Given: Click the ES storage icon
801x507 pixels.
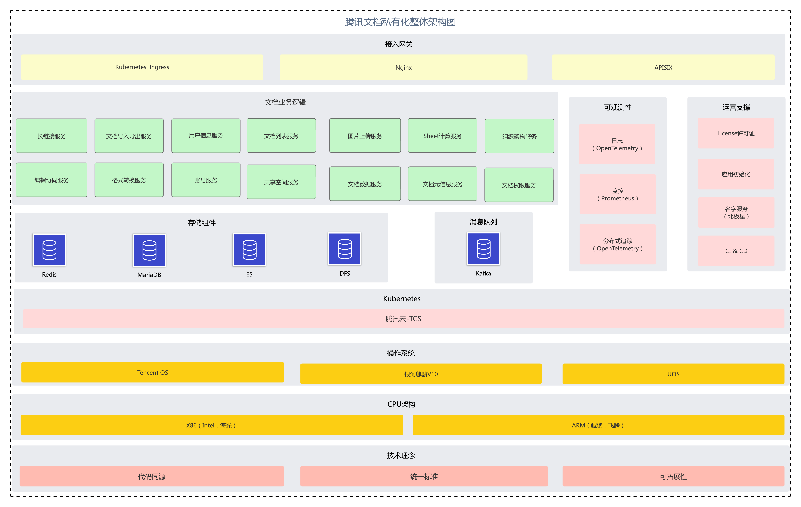Looking at the screenshot, I should point(249,250).
